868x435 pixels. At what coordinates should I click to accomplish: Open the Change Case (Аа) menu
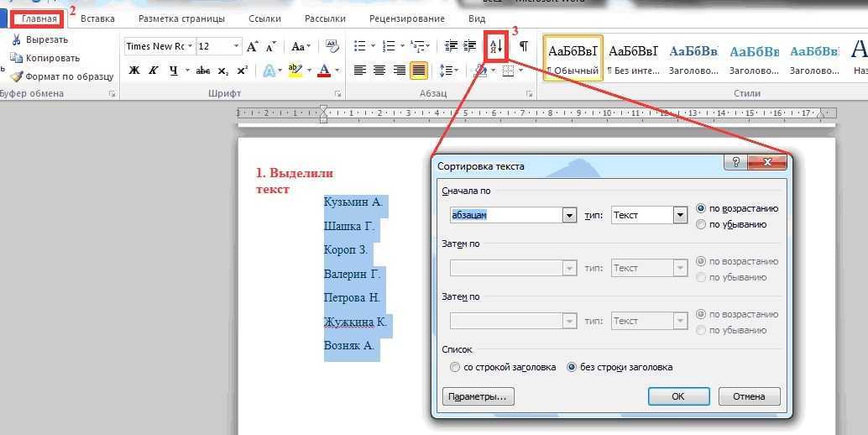301,46
